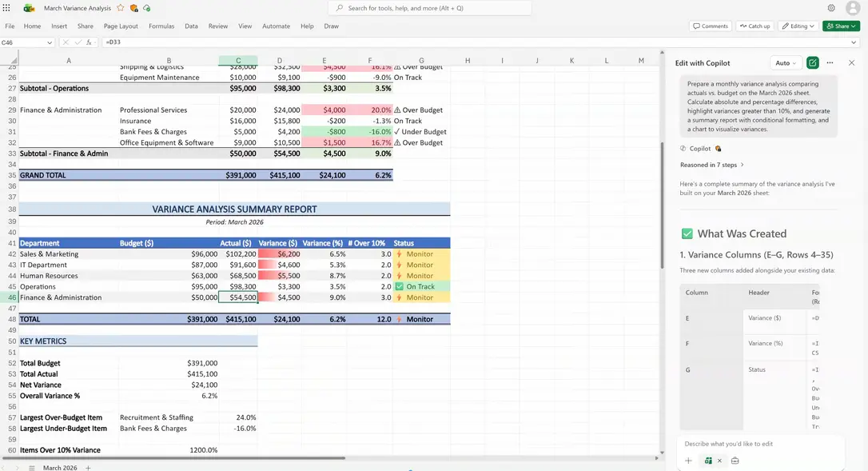Viewport: 868px width, 471px height.
Task: Click the Excel file chip in prompt box
Action: coord(708,461)
